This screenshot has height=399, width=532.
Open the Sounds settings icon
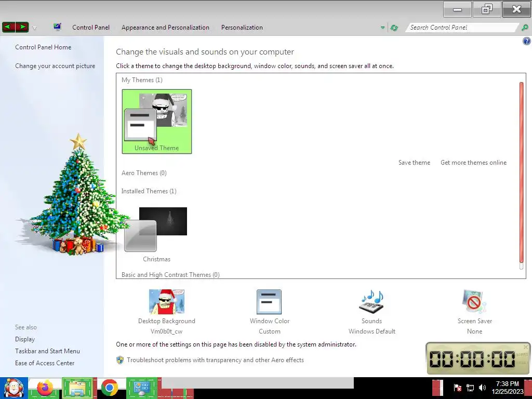point(371,302)
